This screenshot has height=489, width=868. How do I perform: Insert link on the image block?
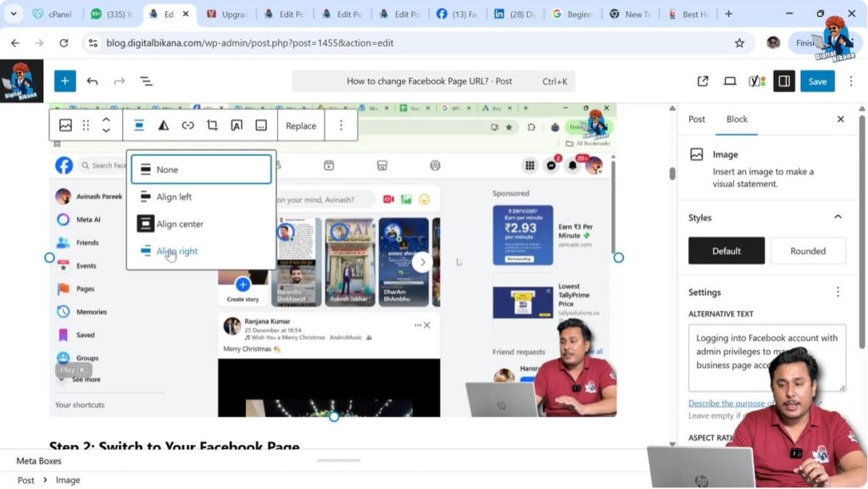(188, 125)
